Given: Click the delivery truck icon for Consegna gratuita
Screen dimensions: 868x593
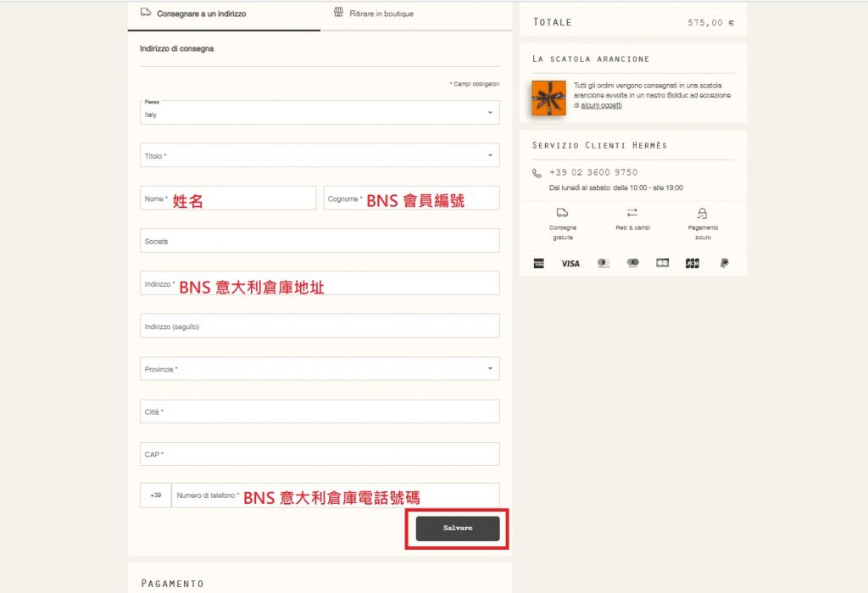Looking at the screenshot, I should click(563, 213).
